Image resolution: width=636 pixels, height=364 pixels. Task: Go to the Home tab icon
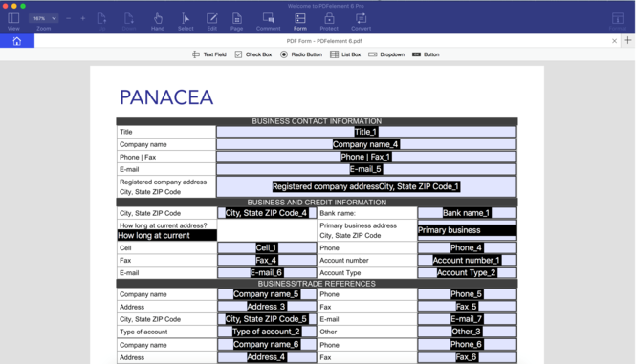tap(17, 41)
